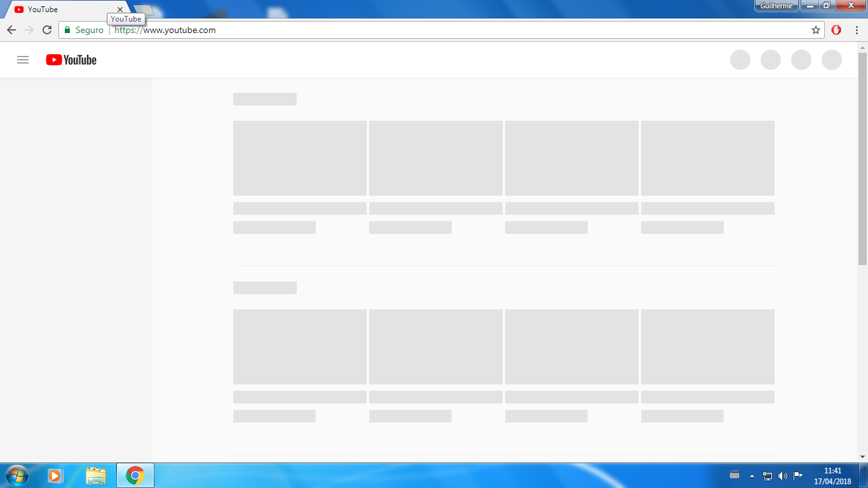Show hidden system tray icons
Viewport: 868px width, 488px height.
pos(752,475)
